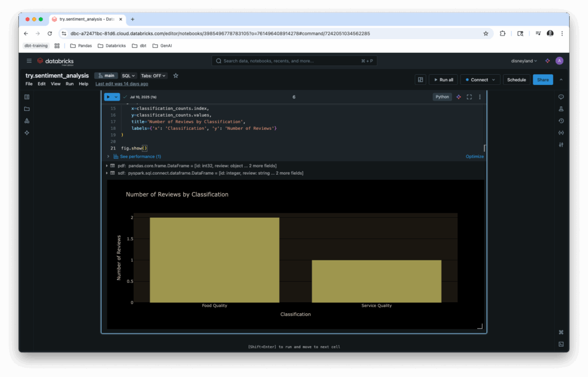The image size is (588, 377).
Task: Toggle the Tabs: OFF setting
Action: pyautogui.click(x=153, y=76)
